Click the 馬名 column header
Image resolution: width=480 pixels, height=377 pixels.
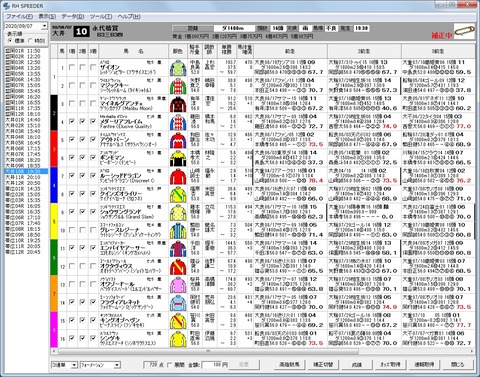click(134, 51)
